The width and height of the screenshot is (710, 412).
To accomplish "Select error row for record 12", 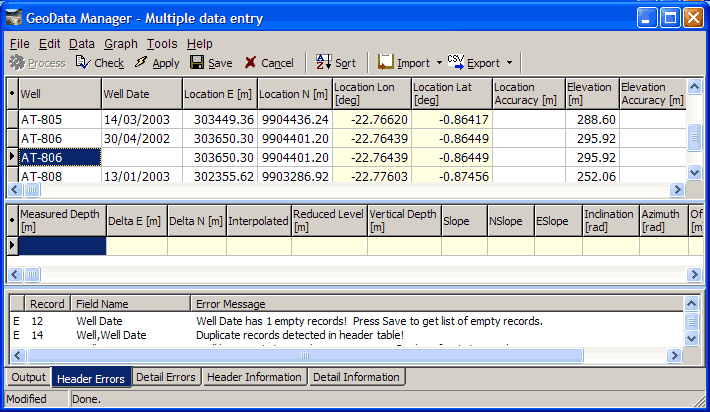I will (346, 321).
